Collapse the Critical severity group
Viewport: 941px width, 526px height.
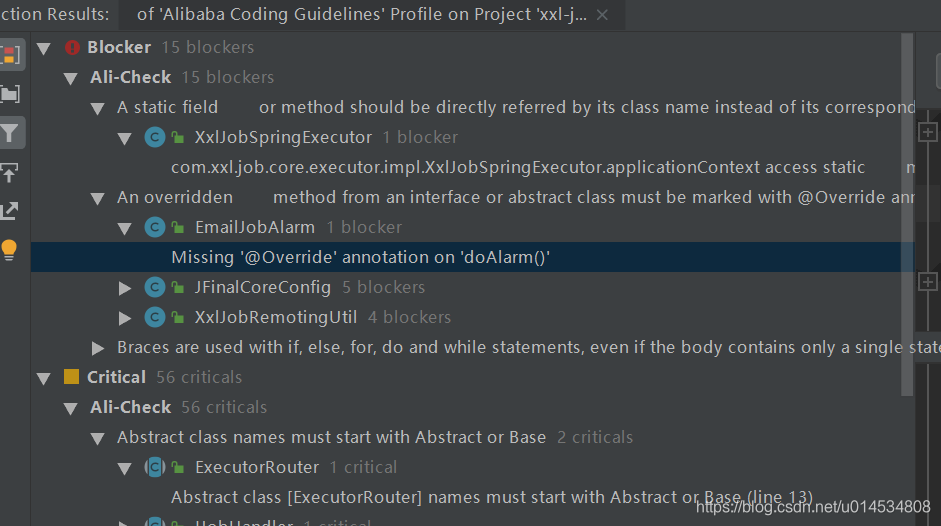tap(44, 378)
